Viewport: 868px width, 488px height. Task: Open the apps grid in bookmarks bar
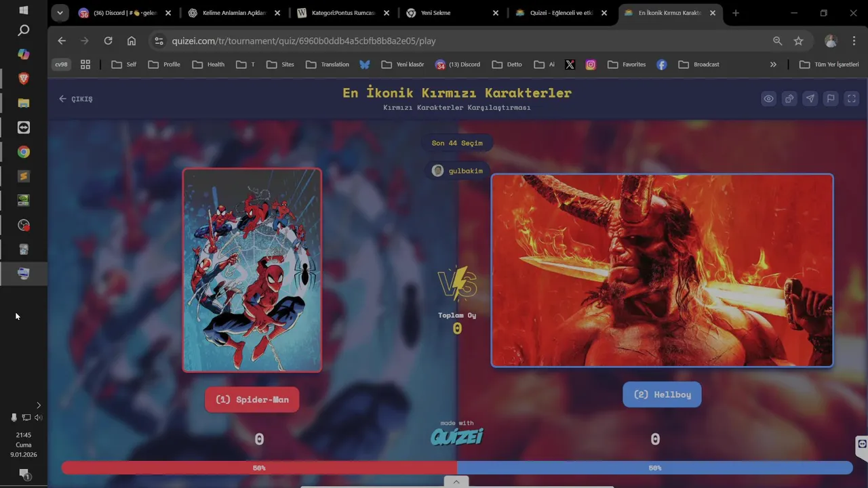click(x=85, y=64)
